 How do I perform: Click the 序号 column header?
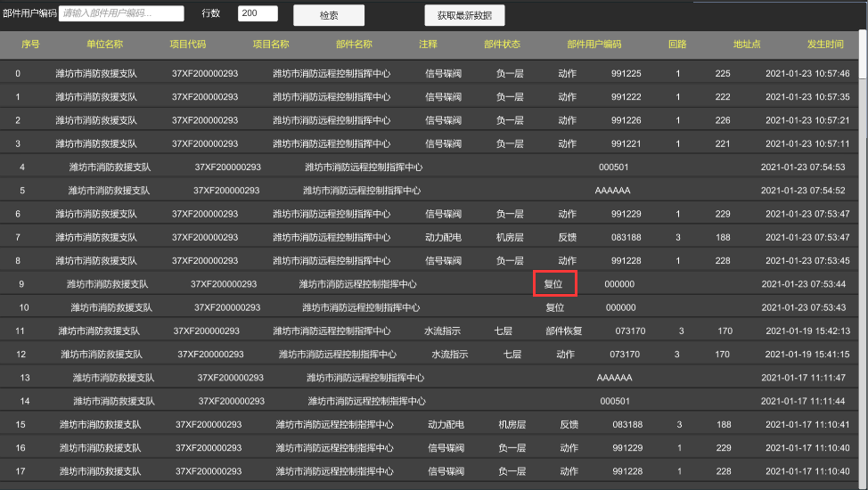[30, 45]
